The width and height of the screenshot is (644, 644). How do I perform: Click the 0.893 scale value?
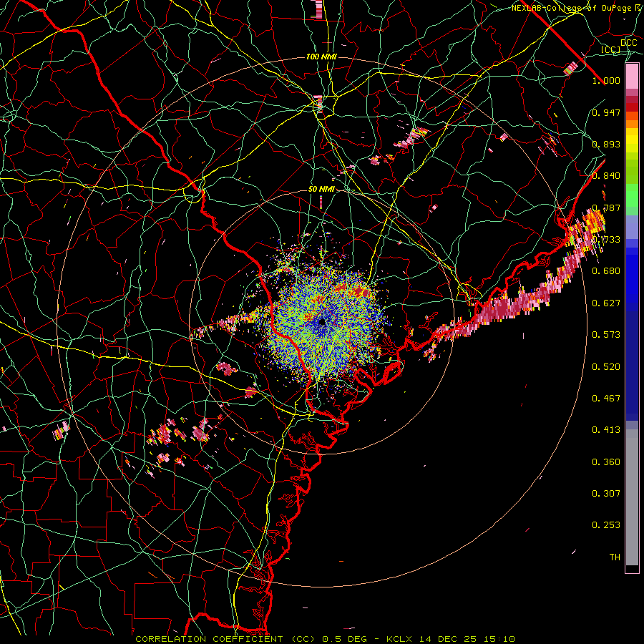click(x=606, y=144)
